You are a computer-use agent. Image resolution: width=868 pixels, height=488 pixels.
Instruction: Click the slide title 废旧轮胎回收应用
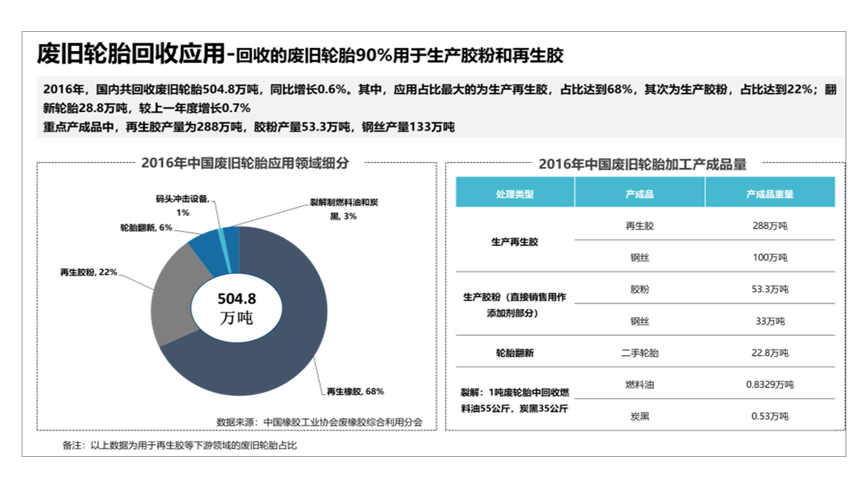(x=130, y=54)
